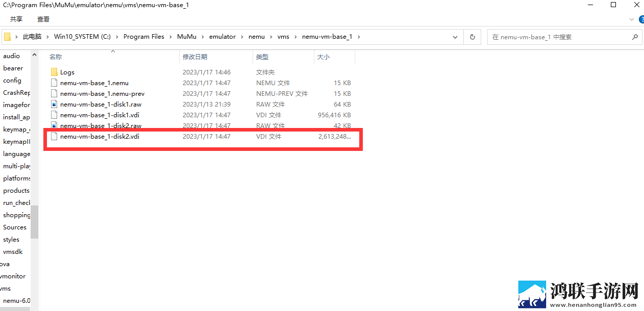The height and width of the screenshot is (311, 644).
Task: Click the icon of nemu-vm-base_1.nemu
Action: [x=54, y=83]
